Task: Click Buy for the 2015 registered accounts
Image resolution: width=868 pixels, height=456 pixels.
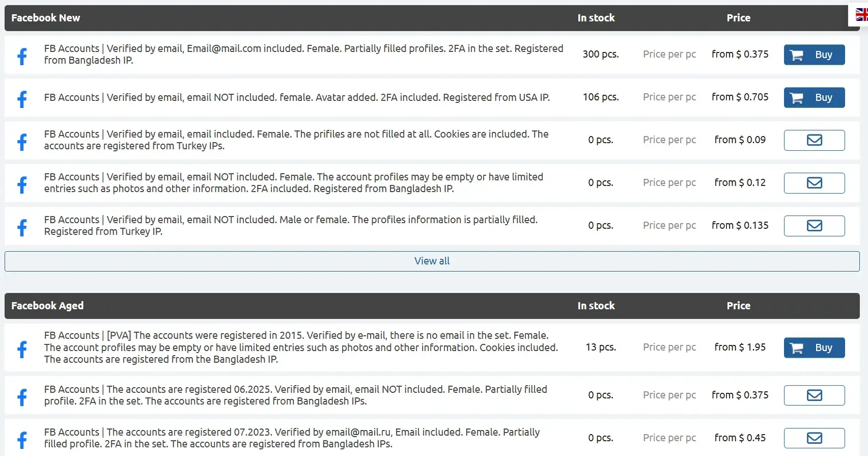Action: click(814, 347)
